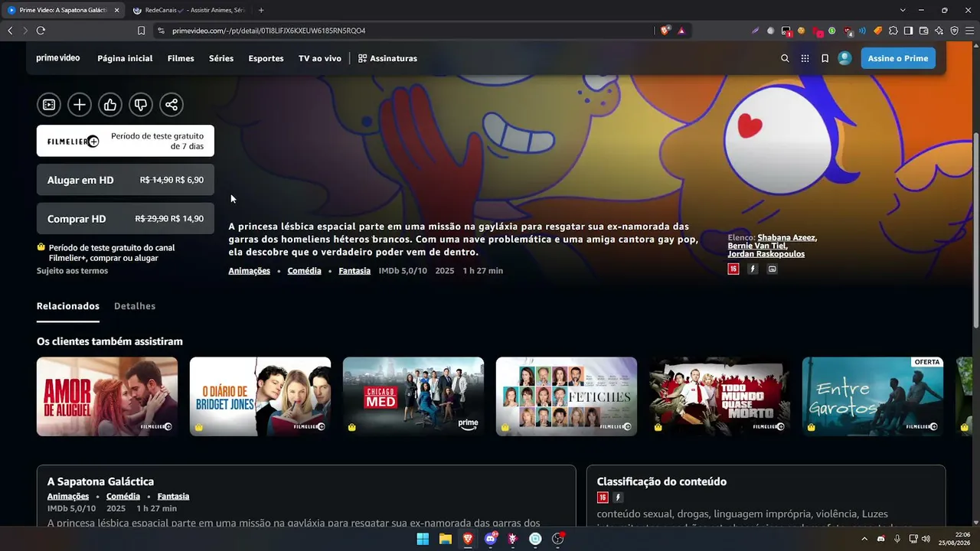Viewport: 980px width, 551px height.
Task: Open the Chicago Med thumbnail
Action: click(x=413, y=396)
